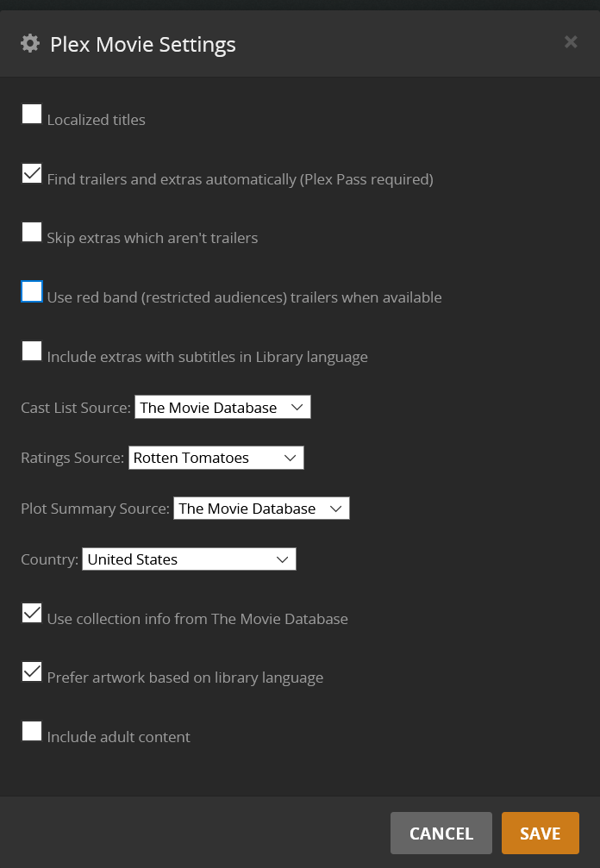600x868 pixels.
Task: Click the Rotten Tomatoes dropdown arrow
Action: (x=291, y=458)
